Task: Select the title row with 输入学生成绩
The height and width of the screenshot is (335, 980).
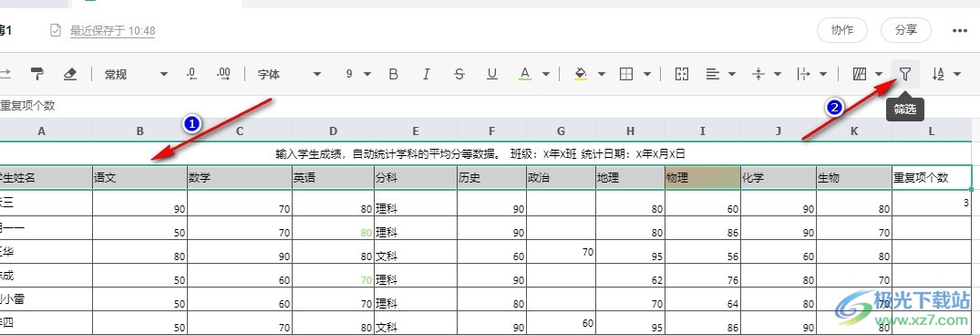Action: (x=485, y=153)
